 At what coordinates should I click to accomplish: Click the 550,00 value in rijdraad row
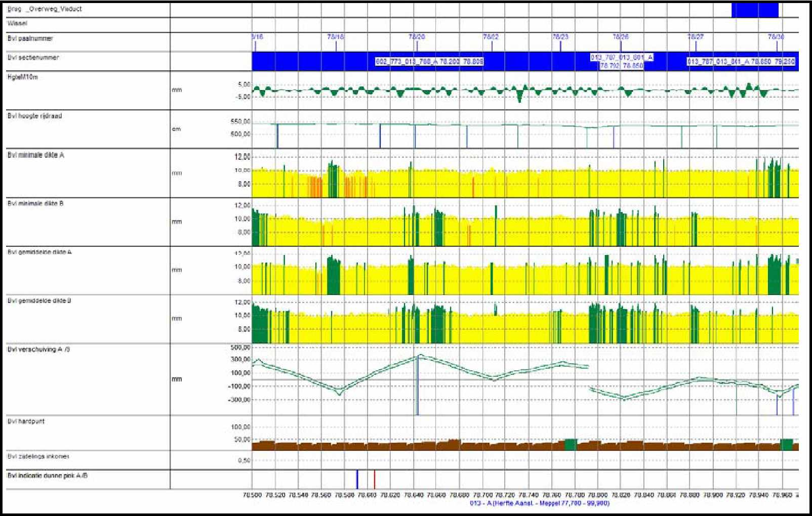click(240, 122)
